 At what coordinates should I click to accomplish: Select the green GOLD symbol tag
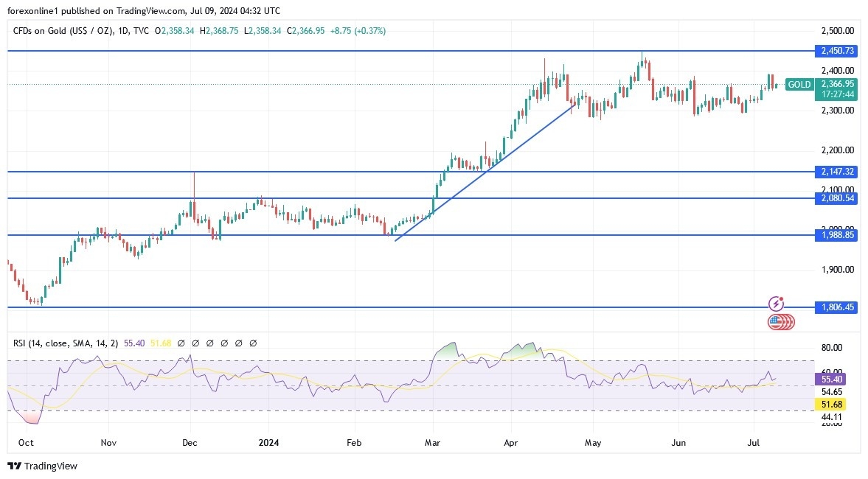[x=799, y=85]
